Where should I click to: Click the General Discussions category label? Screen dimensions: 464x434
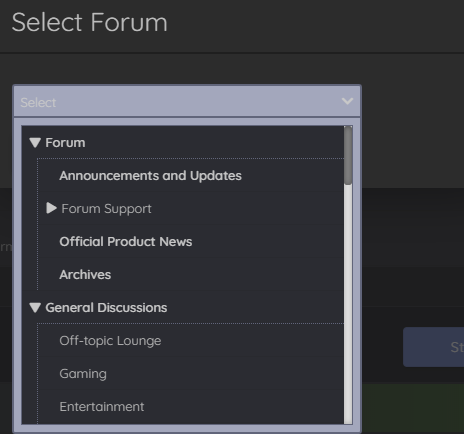point(106,308)
